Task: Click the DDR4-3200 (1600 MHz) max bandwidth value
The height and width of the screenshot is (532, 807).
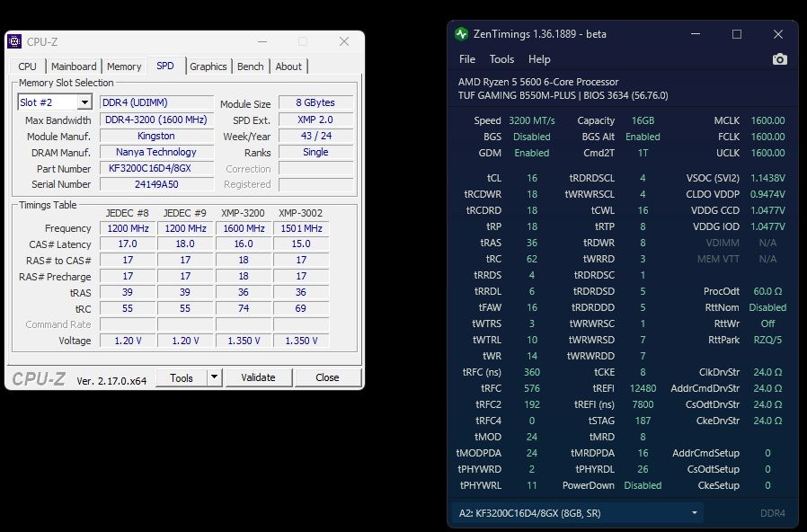Action: tap(156, 120)
